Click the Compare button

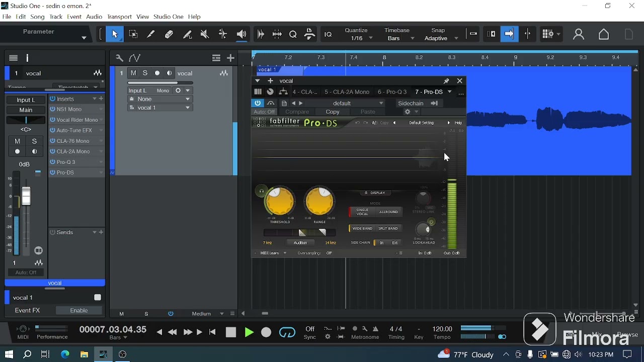coord(297,113)
